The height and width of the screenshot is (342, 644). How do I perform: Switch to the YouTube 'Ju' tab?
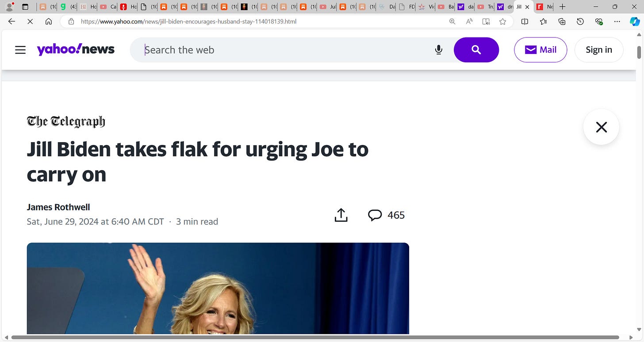[x=328, y=7]
